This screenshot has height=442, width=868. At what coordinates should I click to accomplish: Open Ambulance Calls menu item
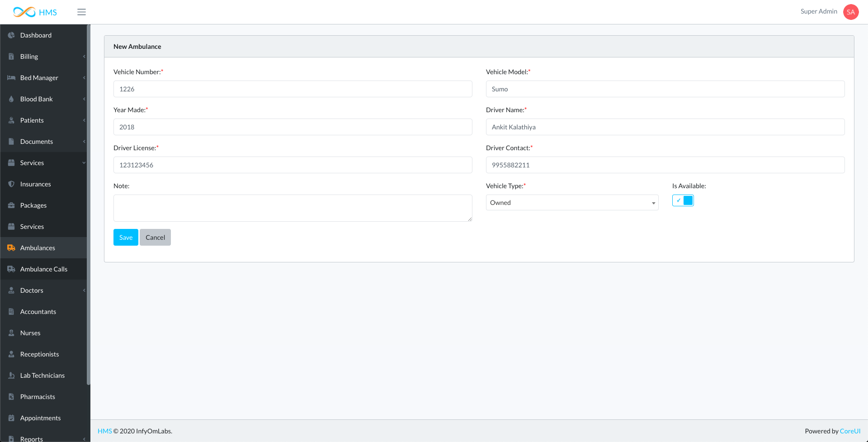point(43,269)
